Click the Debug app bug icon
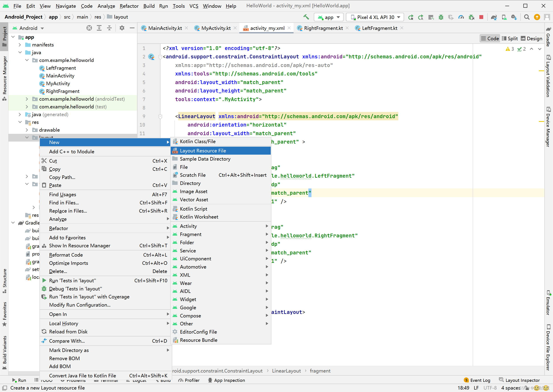Viewport: 553px width, 392px height. (441, 17)
